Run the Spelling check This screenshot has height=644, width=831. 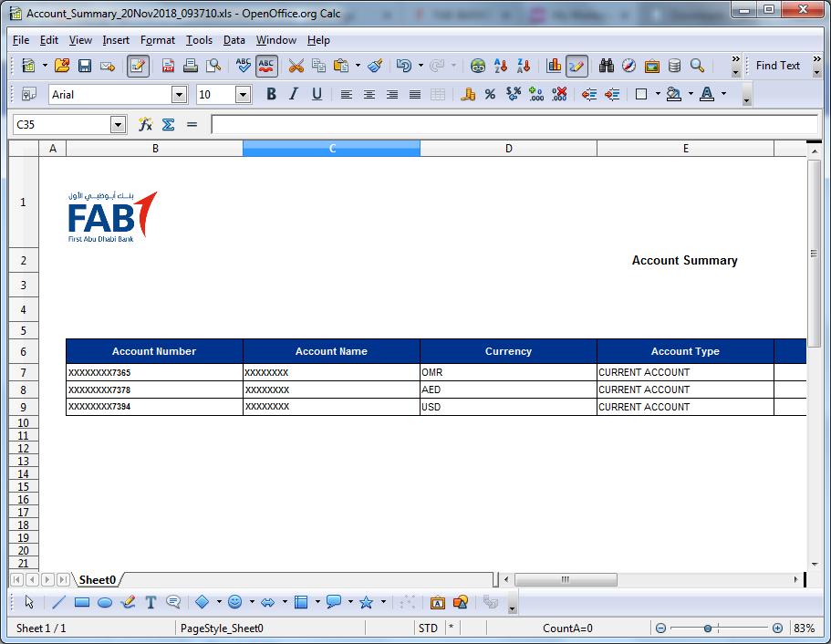pyautogui.click(x=244, y=66)
